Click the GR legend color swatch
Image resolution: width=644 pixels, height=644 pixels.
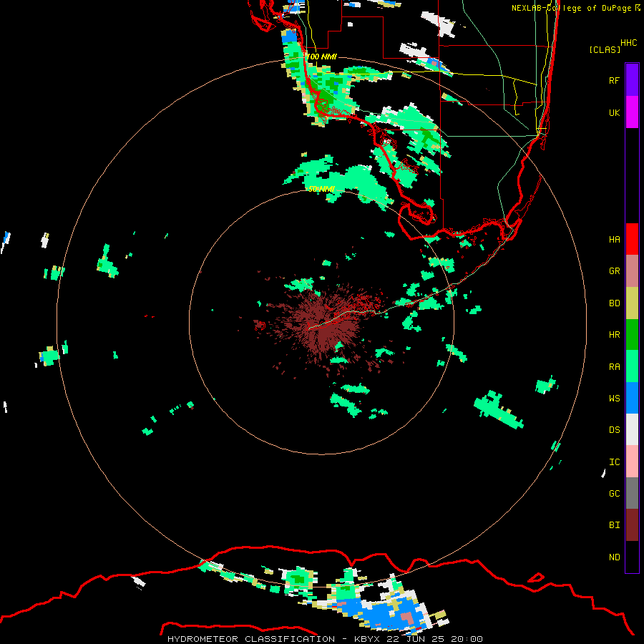(632, 271)
